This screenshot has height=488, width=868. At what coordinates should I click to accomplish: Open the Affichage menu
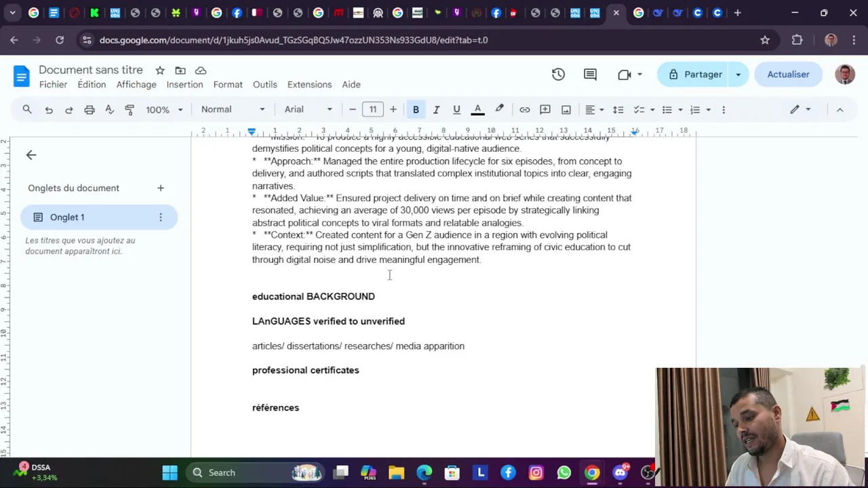[136, 85]
